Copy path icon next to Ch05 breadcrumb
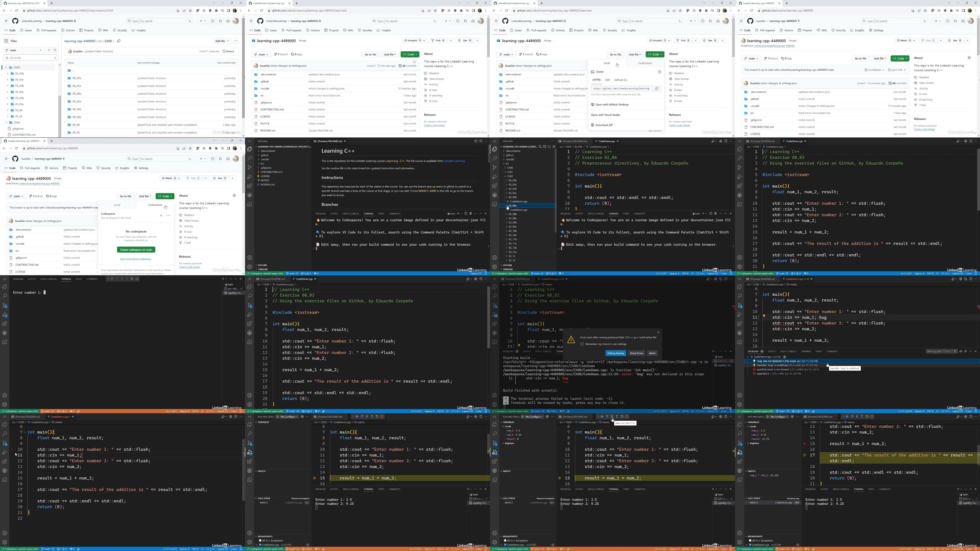The image size is (980, 551). pyautogui.click(x=119, y=41)
